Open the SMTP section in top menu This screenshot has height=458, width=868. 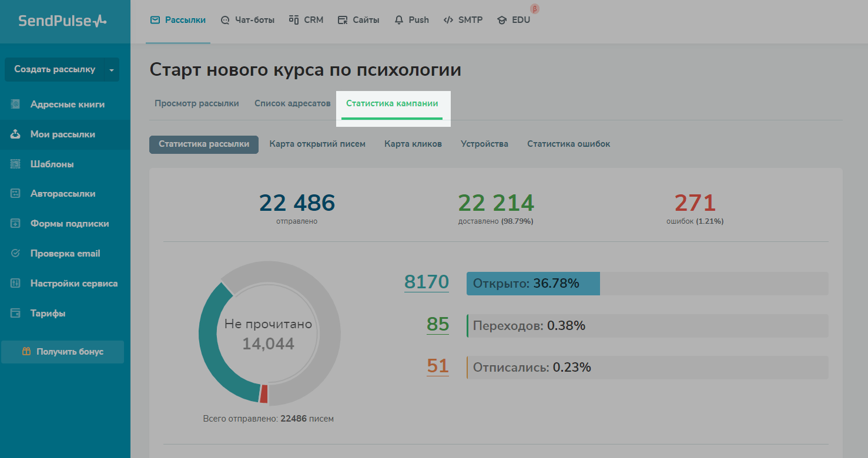(x=463, y=20)
